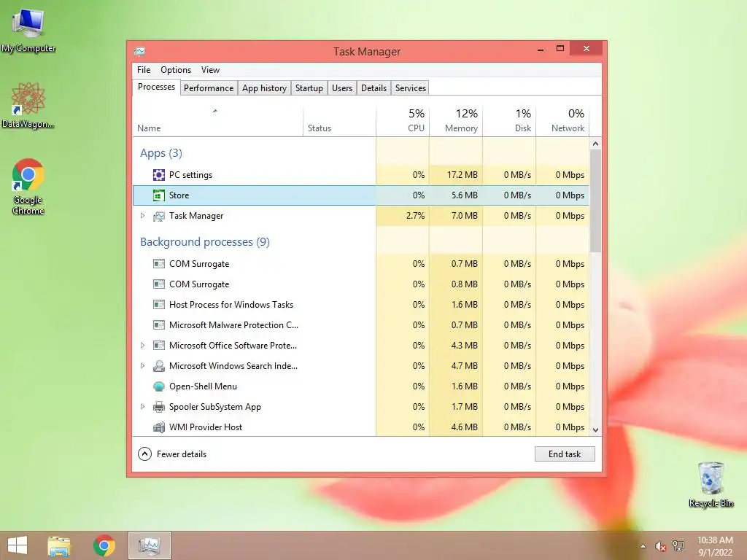
Task: Select the Open-Shell Menu process name
Action: 203,386
